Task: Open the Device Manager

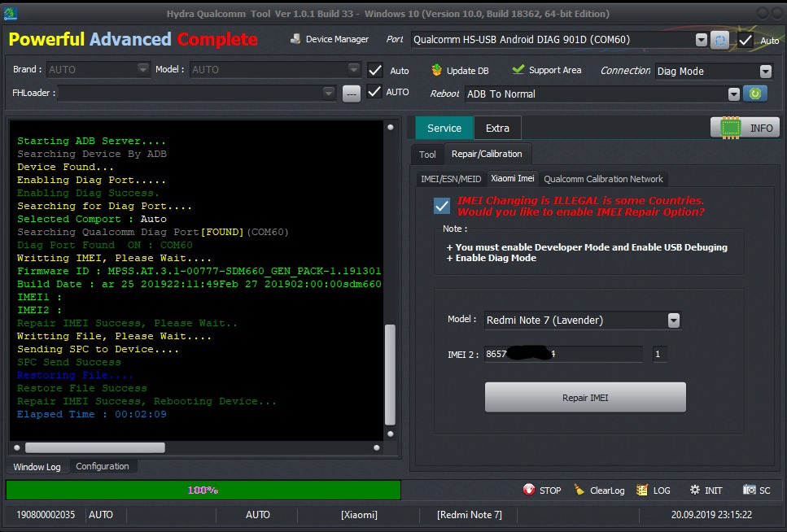Action: pos(329,39)
